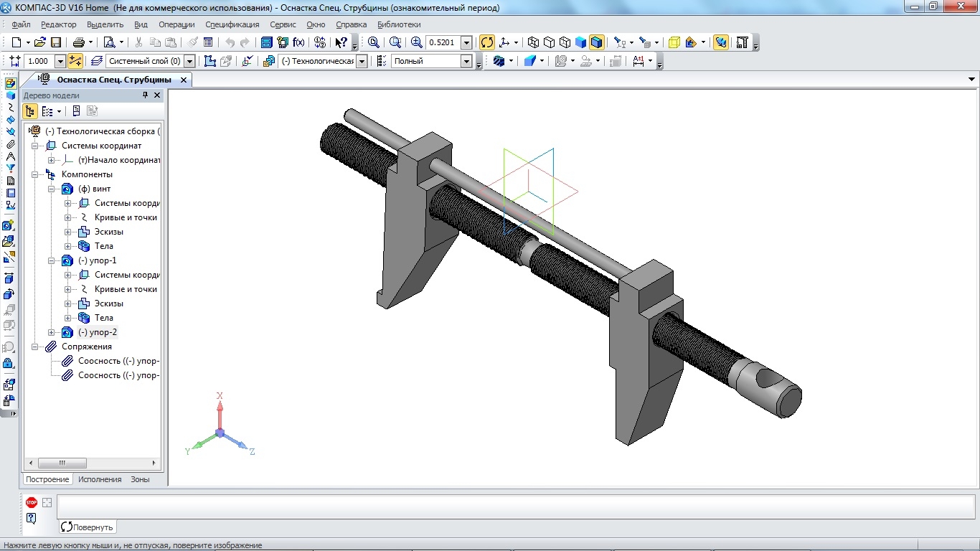Image resolution: width=980 pixels, height=551 pixels.
Task: Open the Редактор menu
Action: click(59, 24)
